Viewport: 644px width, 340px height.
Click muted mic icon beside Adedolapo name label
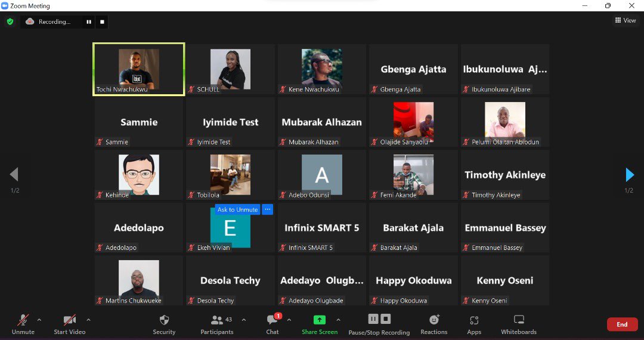tap(100, 248)
